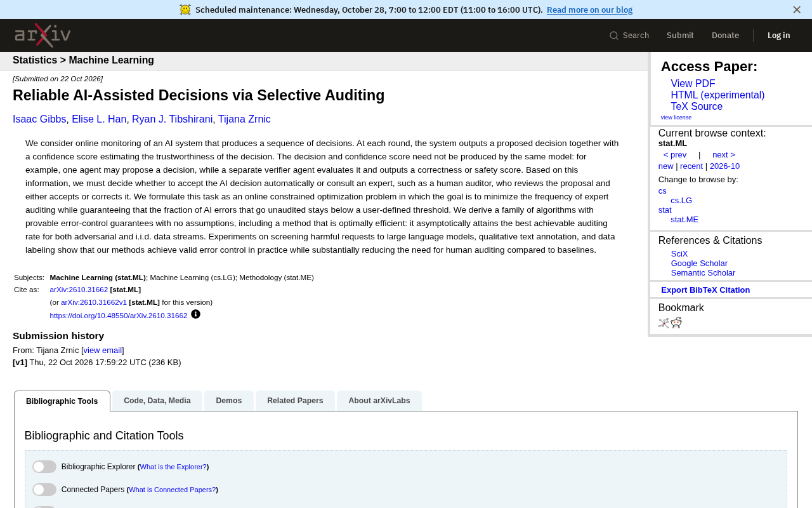The height and width of the screenshot is (508, 812).
Task: Open What is Connected Papers? link
Action: point(173,490)
